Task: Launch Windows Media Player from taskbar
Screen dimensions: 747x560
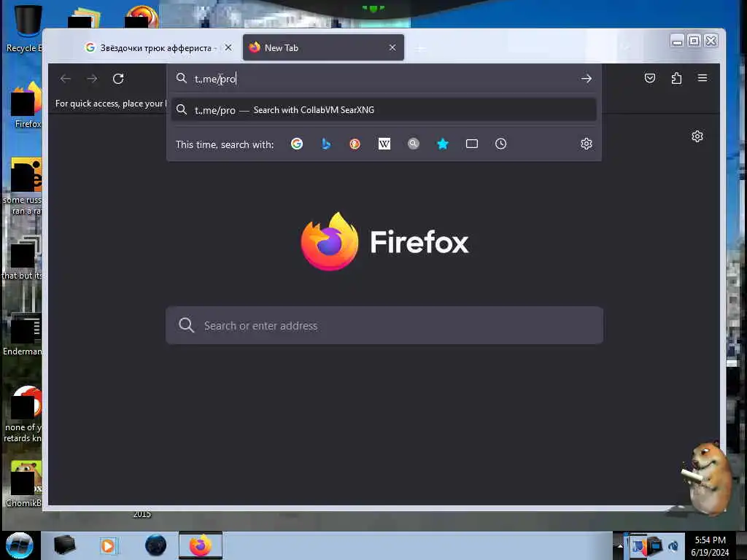Action: point(108,545)
